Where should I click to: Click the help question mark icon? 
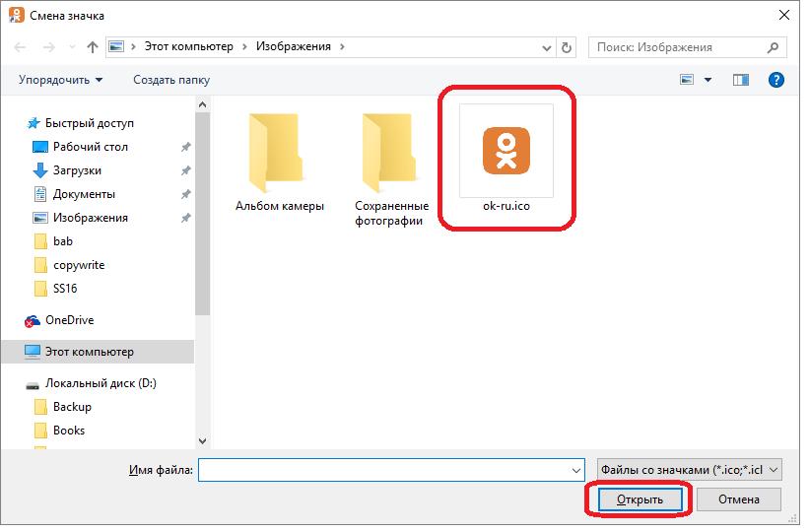tap(775, 80)
